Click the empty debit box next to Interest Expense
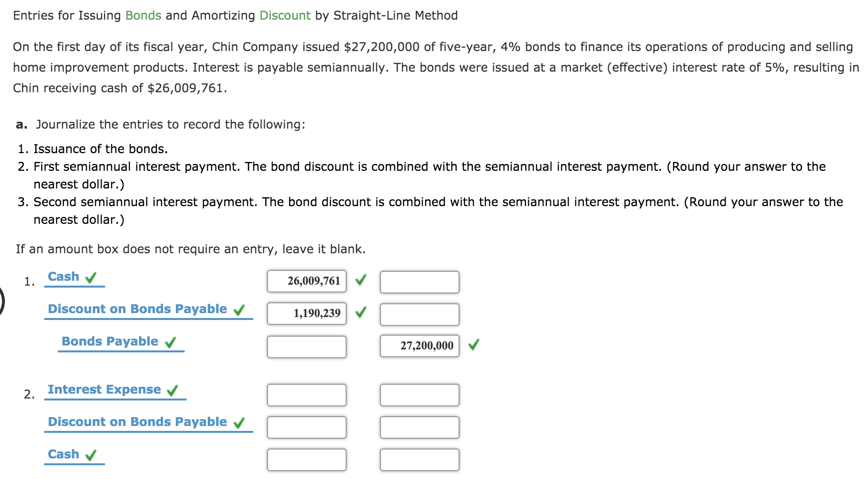This screenshot has width=868, height=479. click(x=307, y=395)
